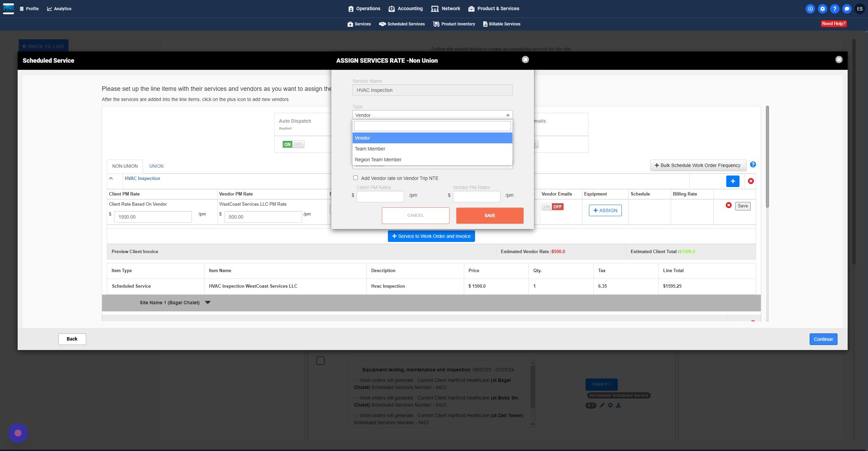Select Team Member from Type dropdown list

point(370,149)
